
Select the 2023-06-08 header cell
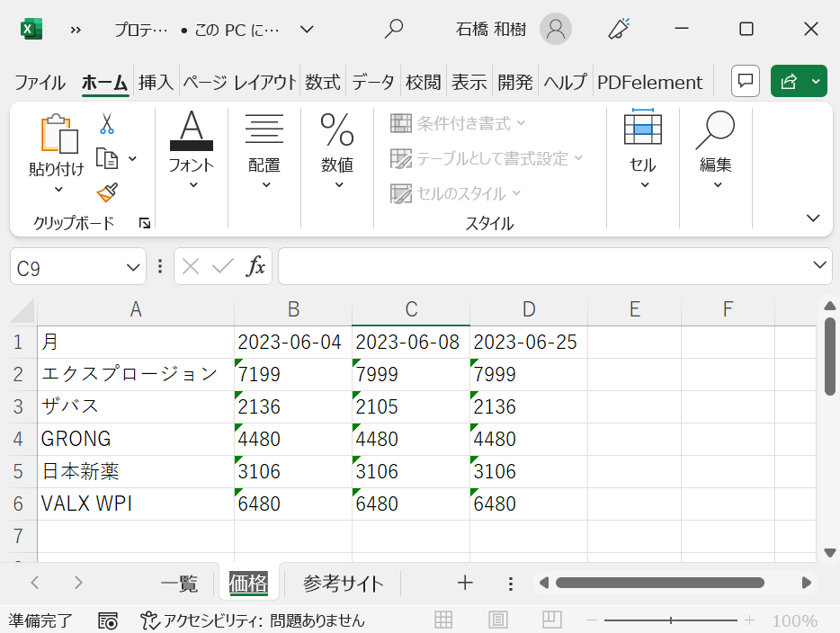pos(411,342)
